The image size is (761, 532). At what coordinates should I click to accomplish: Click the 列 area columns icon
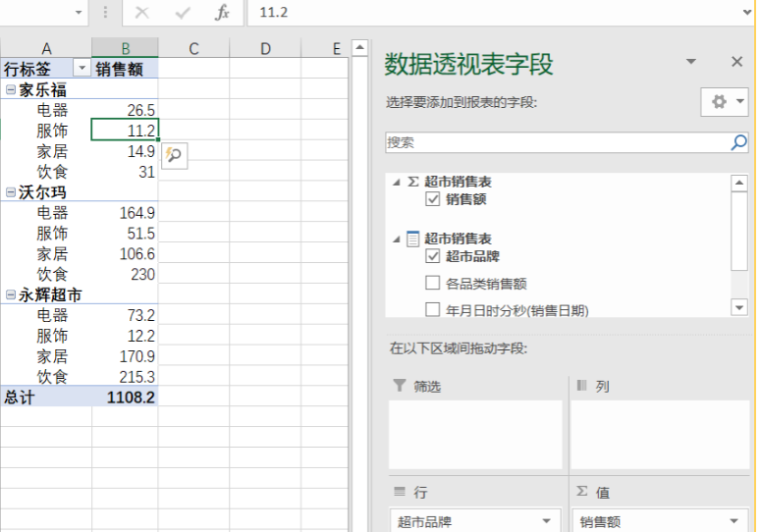tap(581, 386)
